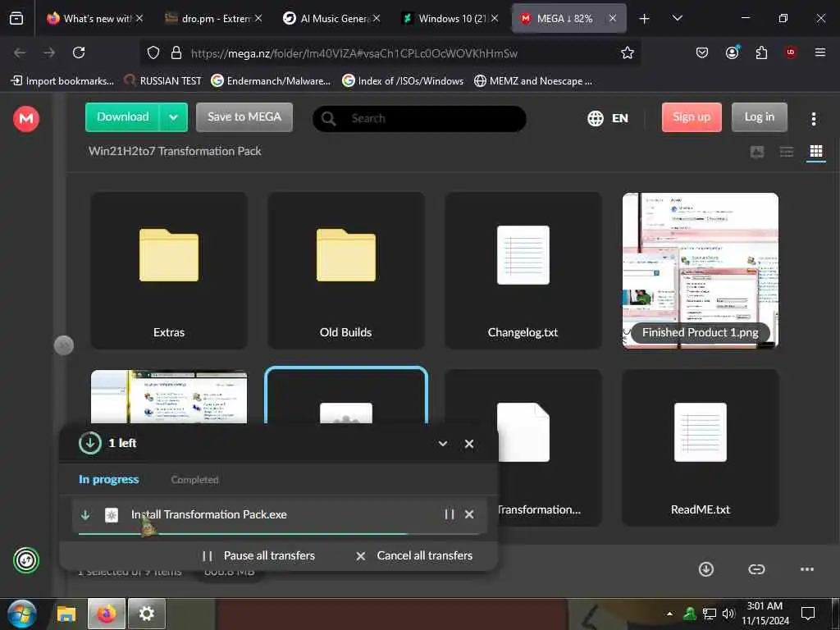Open the Old Builds folder

345,271
